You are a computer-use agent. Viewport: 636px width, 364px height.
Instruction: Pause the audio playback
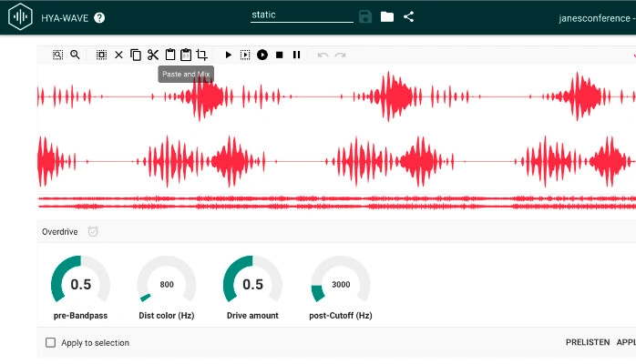[x=296, y=55]
